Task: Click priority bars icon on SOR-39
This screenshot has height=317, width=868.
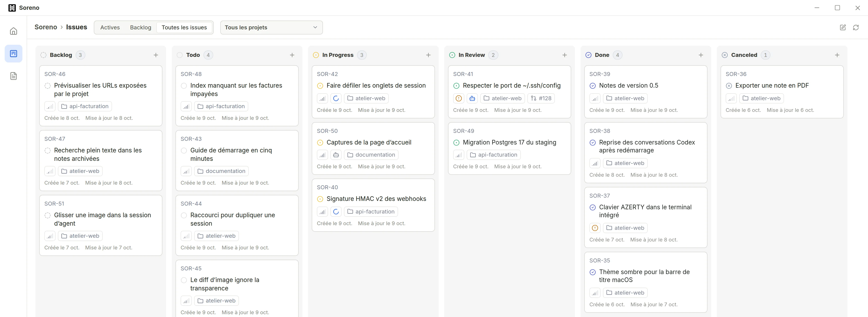Action: click(x=595, y=98)
